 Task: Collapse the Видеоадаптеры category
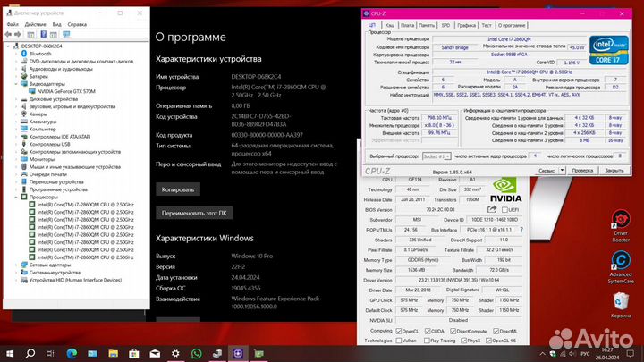tap(16, 84)
